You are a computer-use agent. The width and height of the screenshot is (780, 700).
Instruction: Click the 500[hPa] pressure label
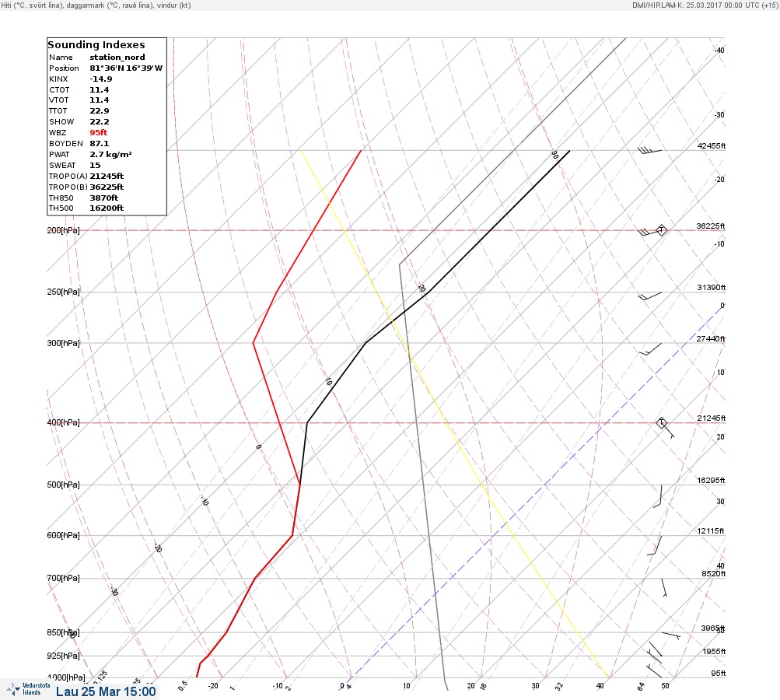click(x=63, y=485)
